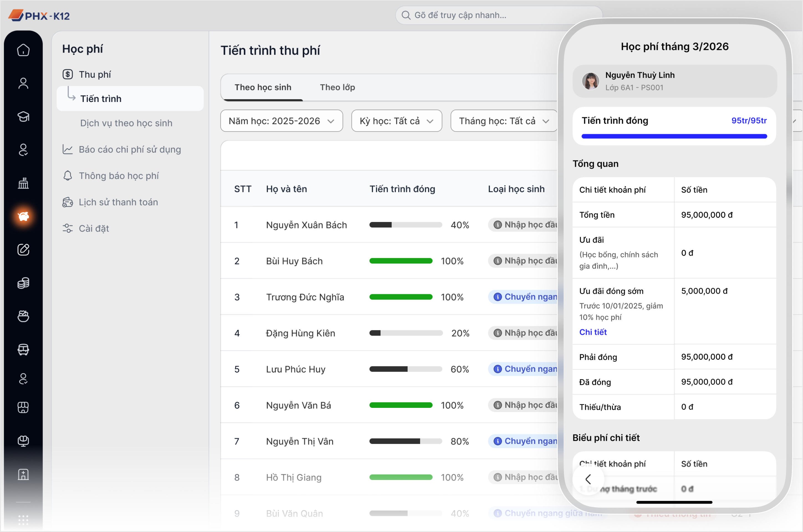Select the graduation cap sidebar icon
The width and height of the screenshot is (803, 532).
[x=23, y=116]
